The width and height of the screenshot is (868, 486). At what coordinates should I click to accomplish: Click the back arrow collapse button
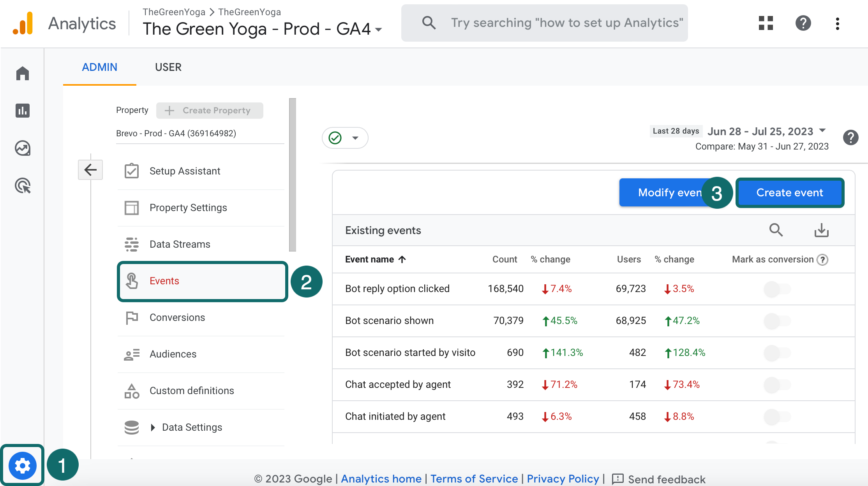coord(90,170)
